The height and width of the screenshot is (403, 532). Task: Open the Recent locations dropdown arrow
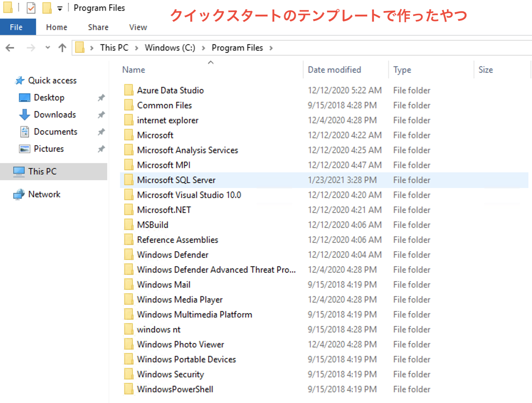48,48
